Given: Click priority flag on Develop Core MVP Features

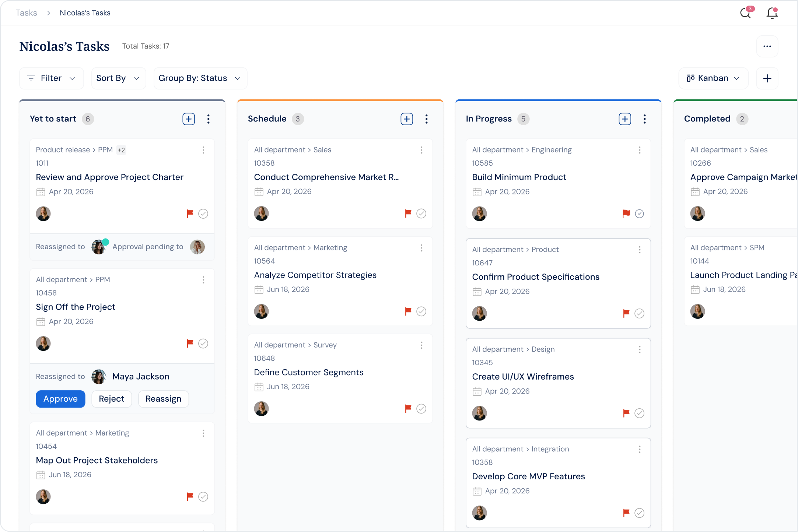Looking at the screenshot, I should point(626,513).
